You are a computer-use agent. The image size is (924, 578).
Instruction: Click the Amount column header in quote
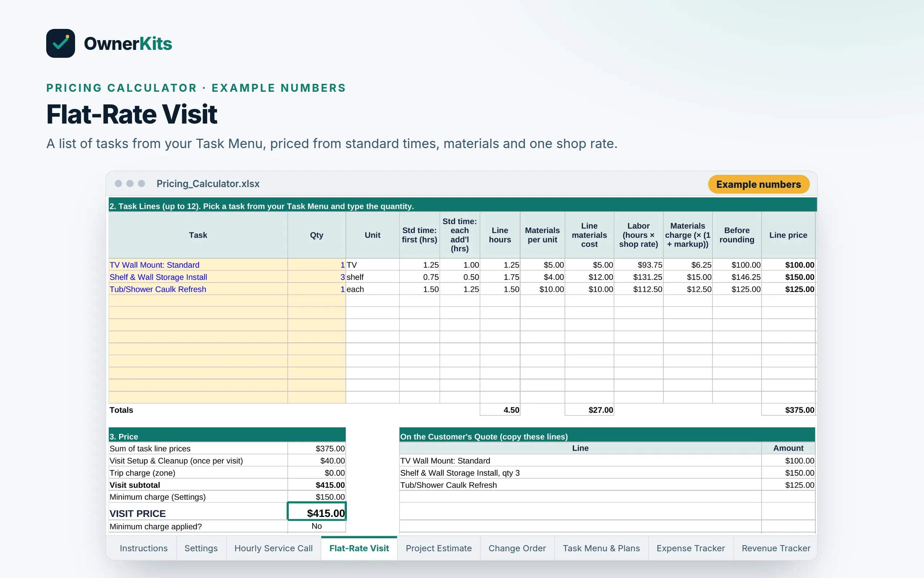pos(788,448)
